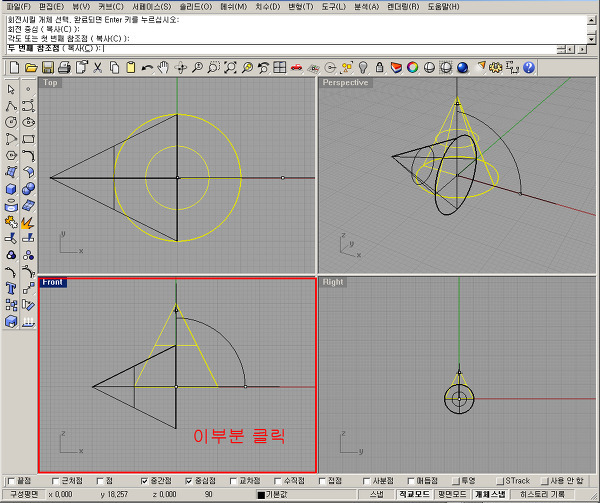Image resolution: width=600 pixels, height=503 pixels.
Task: Undo with the curved arrow icon
Action: tap(147, 68)
